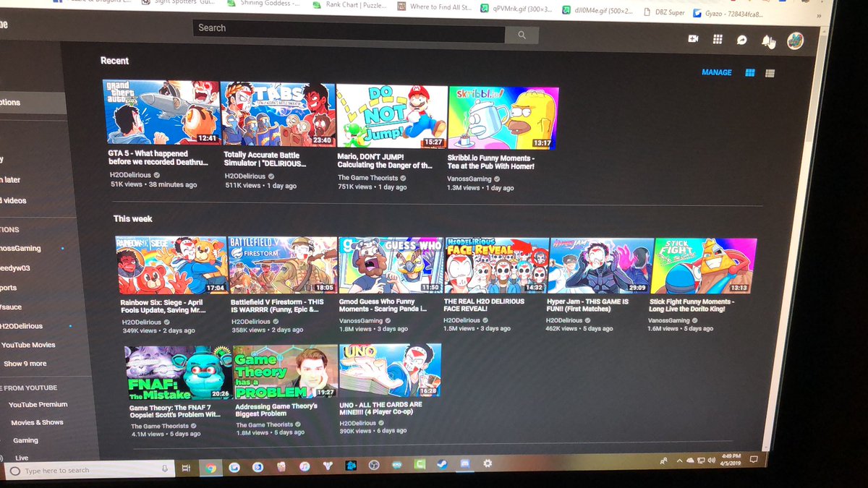
Task: Open YouTube Premium in sidebar
Action: pyautogui.click(x=38, y=404)
